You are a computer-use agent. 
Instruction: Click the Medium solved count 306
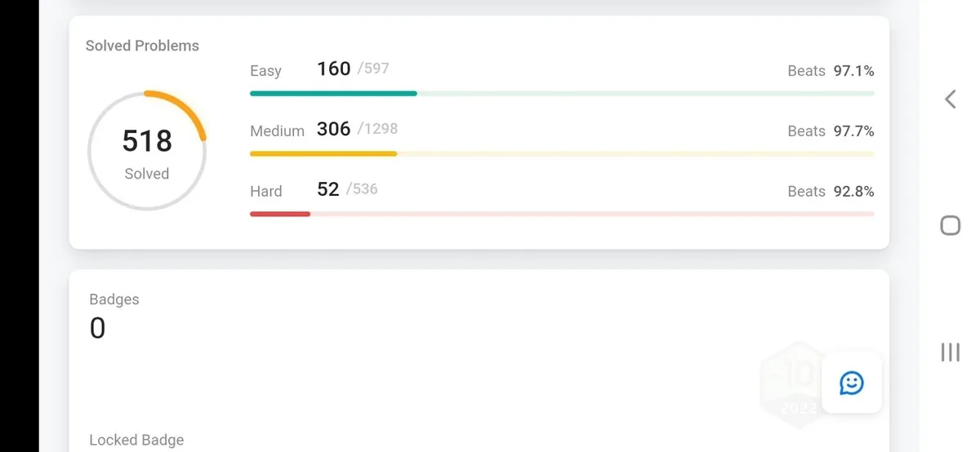click(333, 129)
